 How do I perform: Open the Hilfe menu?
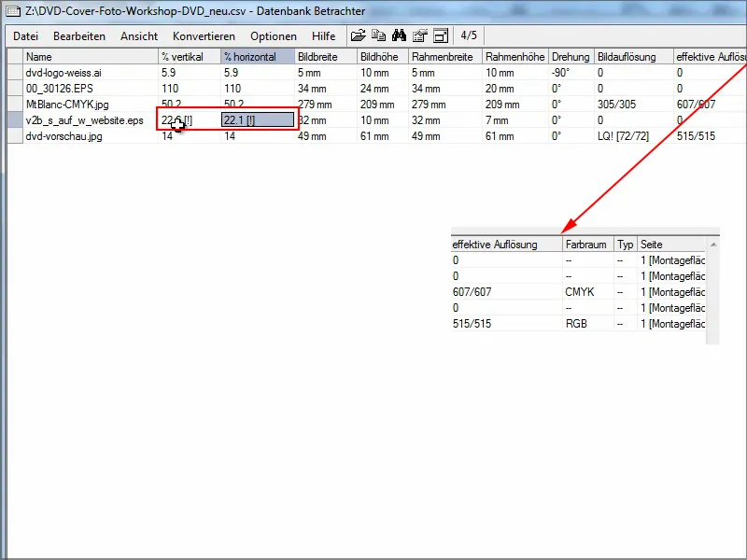point(323,36)
